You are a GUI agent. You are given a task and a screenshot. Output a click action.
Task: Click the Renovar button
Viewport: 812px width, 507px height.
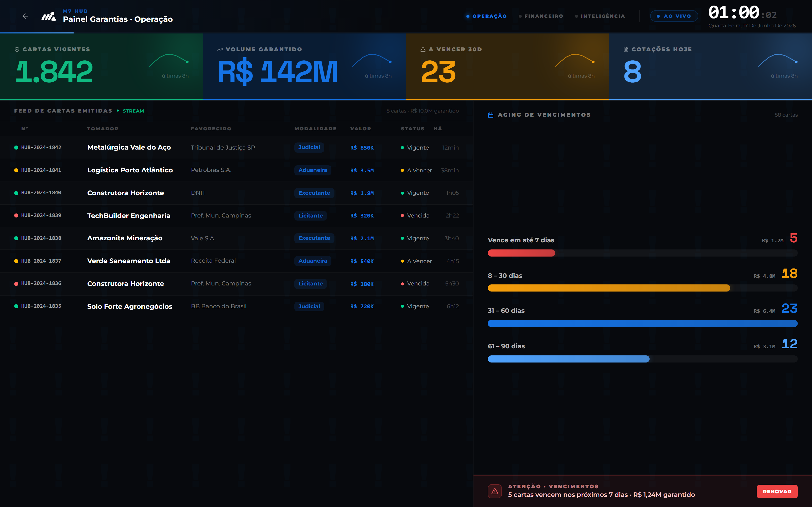(777, 491)
